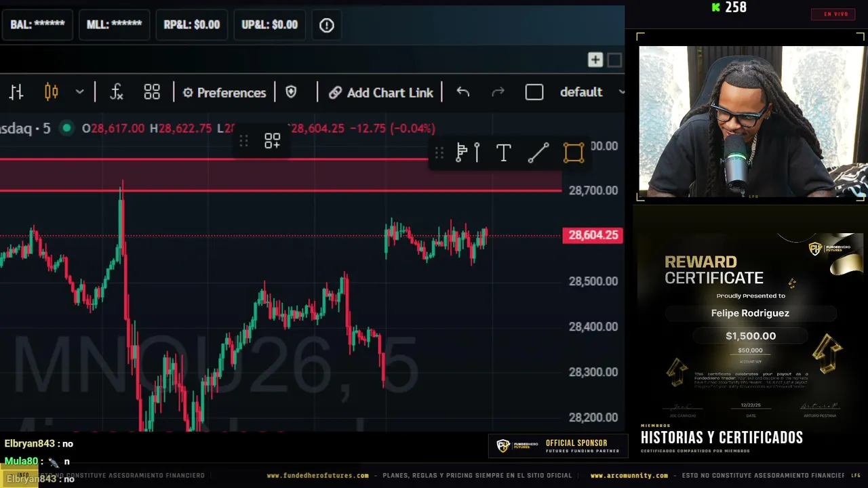Click the add-widget grid plus icon on the chart
The image size is (868, 488).
click(273, 141)
